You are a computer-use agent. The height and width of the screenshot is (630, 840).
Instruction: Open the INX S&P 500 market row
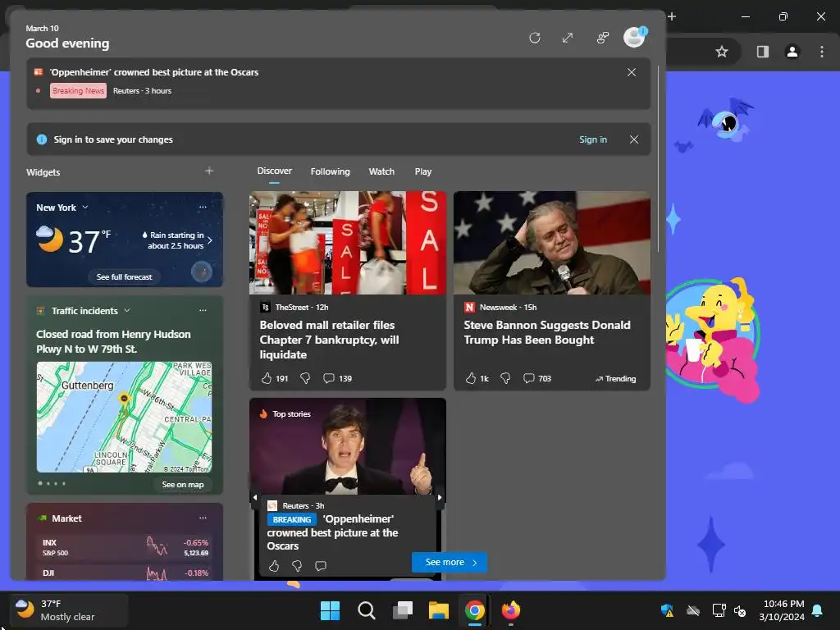125,547
